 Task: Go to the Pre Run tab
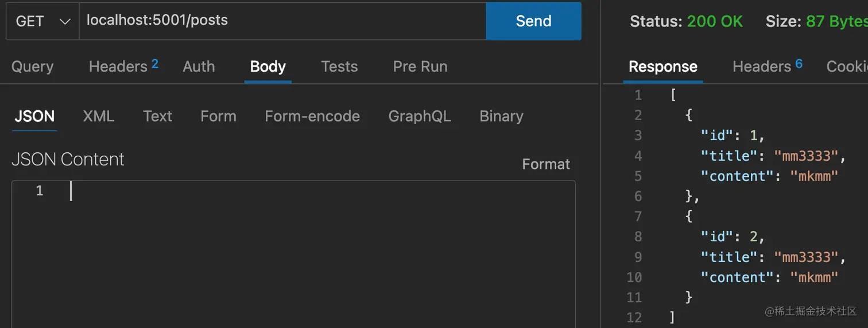(x=420, y=67)
